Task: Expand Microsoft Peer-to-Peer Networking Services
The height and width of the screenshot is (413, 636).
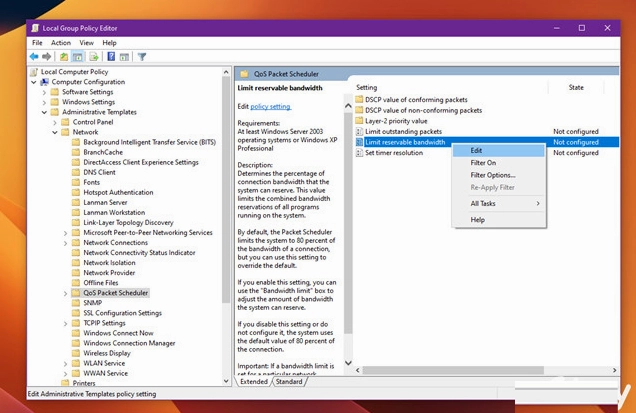Action: coord(65,233)
